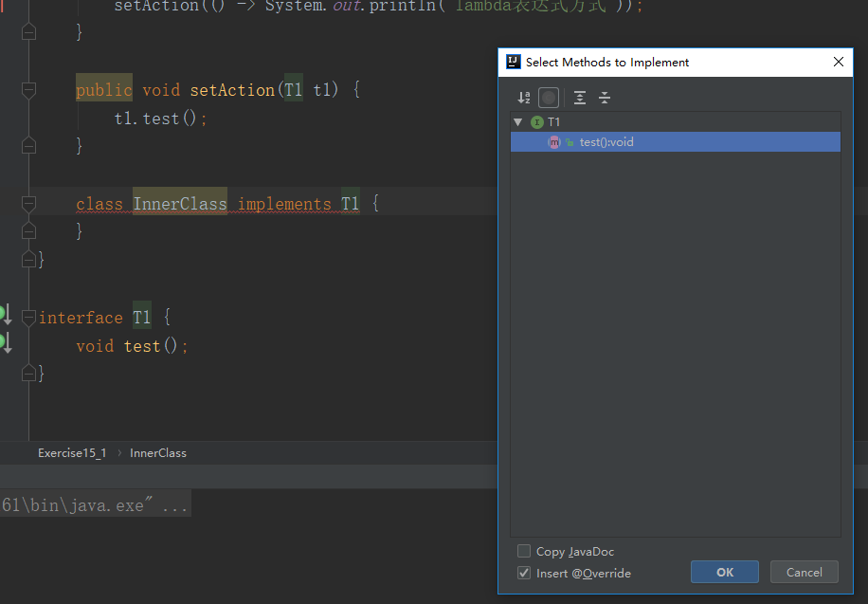Image resolution: width=868 pixels, height=604 pixels.
Task: Collapse the T1 node in method tree
Action: point(517,122)
